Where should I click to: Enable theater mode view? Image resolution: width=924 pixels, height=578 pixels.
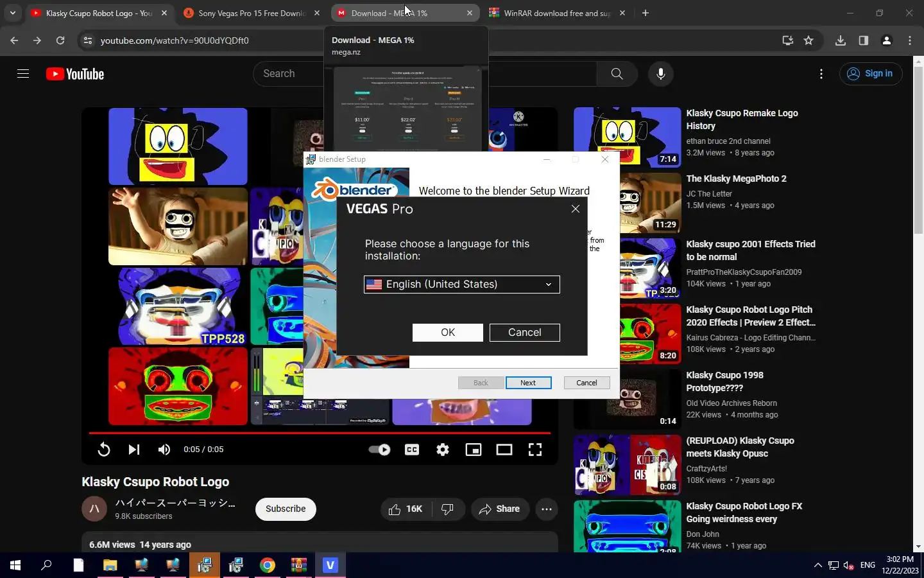pyautogui.click(x=504, y=450)
